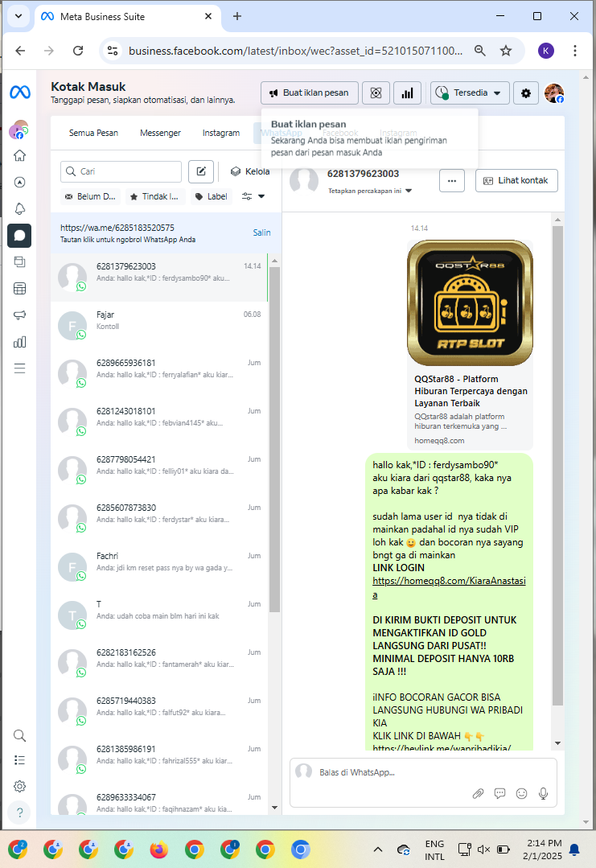The image size is (596, 868).
Task: Open the Home (Beranda) sidebar icon
Action: pyautogui.click(x=20, y=155)
